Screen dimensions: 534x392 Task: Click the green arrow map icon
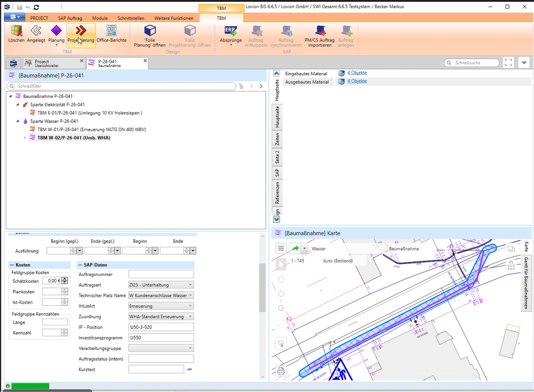295,248
